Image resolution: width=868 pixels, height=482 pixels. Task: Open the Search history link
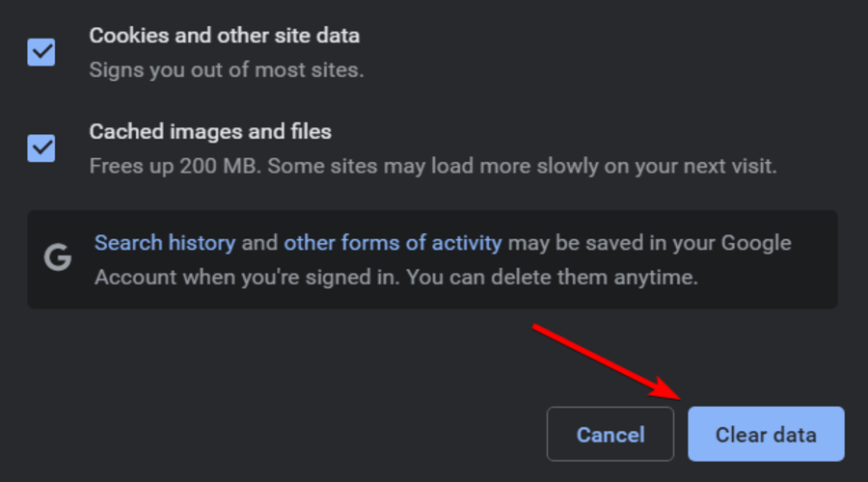click(x=165, y=243)
